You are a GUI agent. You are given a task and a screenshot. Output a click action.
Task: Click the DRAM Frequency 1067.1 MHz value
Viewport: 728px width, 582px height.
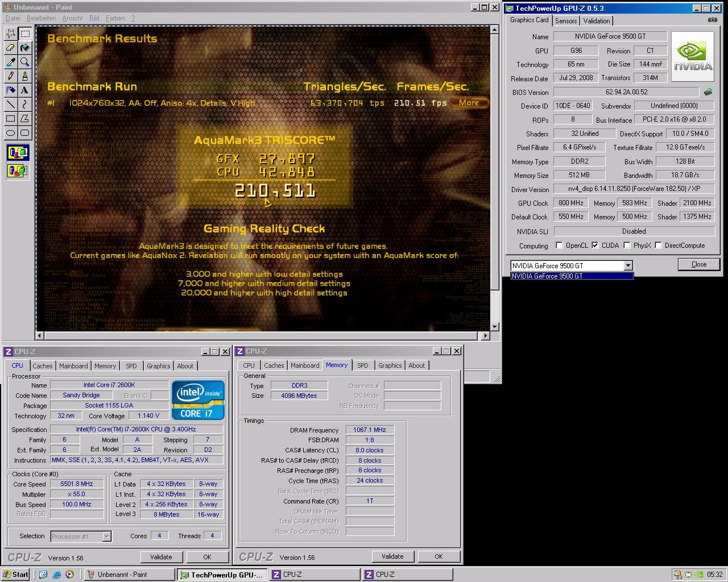(x=370, y=430)
